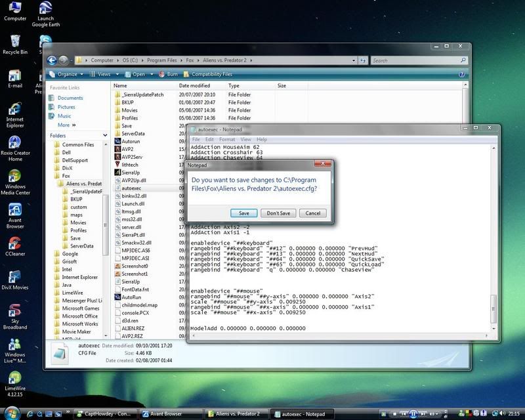Open Sky Broadband desktop shortcut

coord(15,317)
